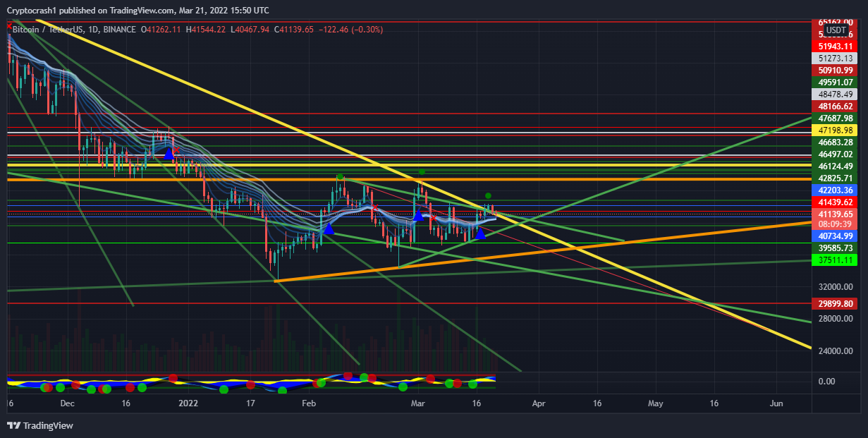Click the red 29899.80 price label
Image resolution: width=868 pixels, height=438 pixels.
click(x=836, y=303)
